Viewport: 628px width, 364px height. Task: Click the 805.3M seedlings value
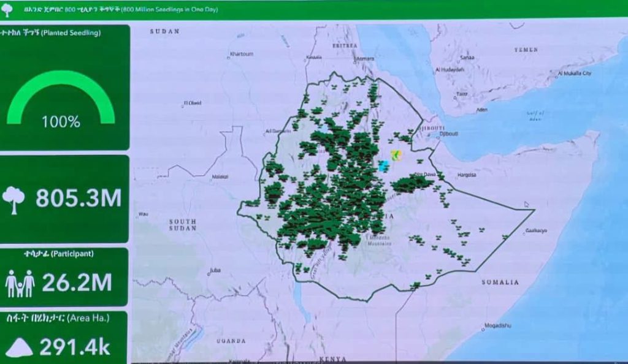click(x=78, y=198)
